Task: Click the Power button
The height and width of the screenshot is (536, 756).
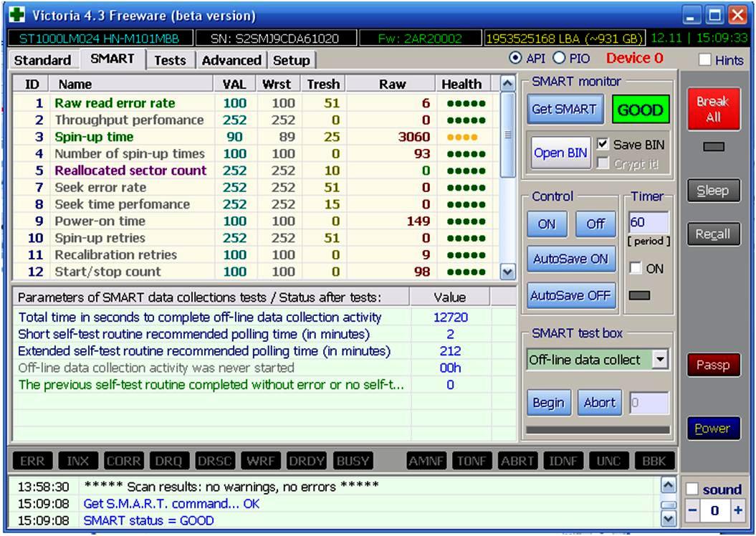Action: click(714, 428)
